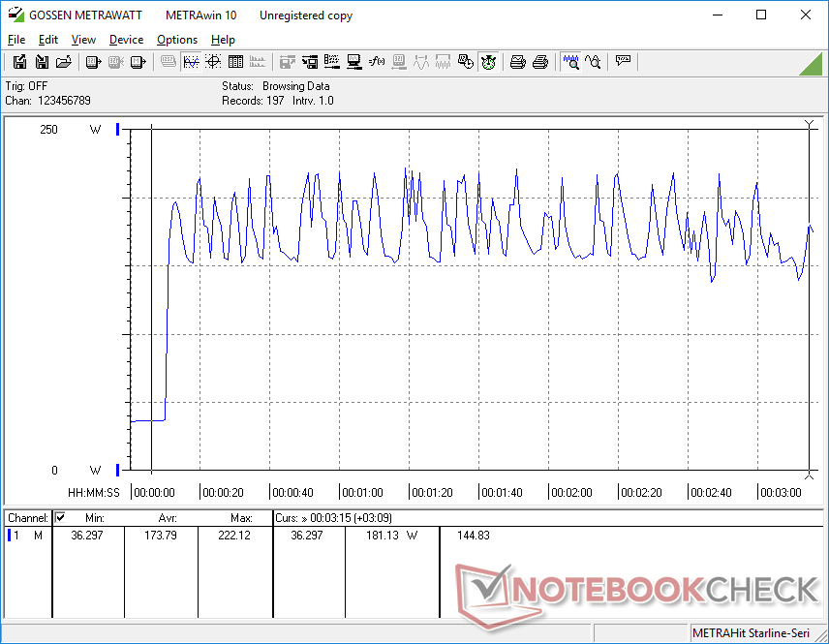Click the blue marker at the 0 W axis
The width and height of the screenshot is (829, 644).
pos(118,470)
